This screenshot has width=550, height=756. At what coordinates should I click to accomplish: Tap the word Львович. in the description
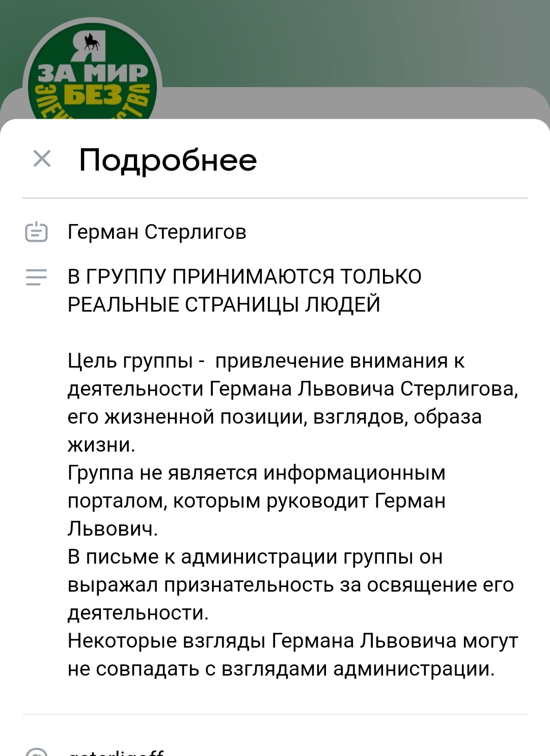(x=113, y=529)
